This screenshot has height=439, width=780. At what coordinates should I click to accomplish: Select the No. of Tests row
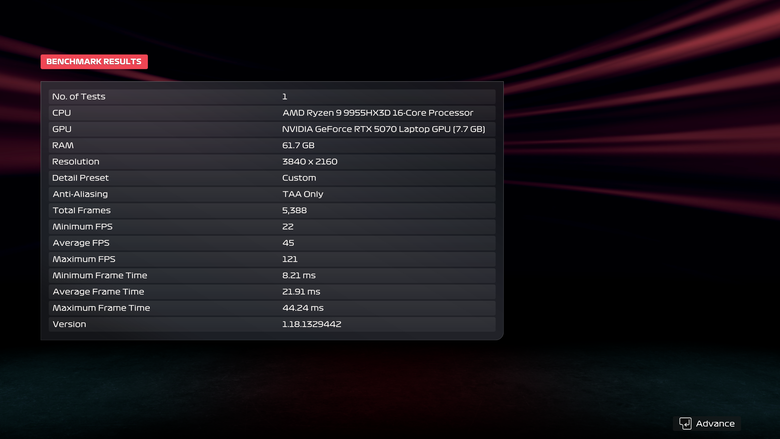[x=272, y=96]
